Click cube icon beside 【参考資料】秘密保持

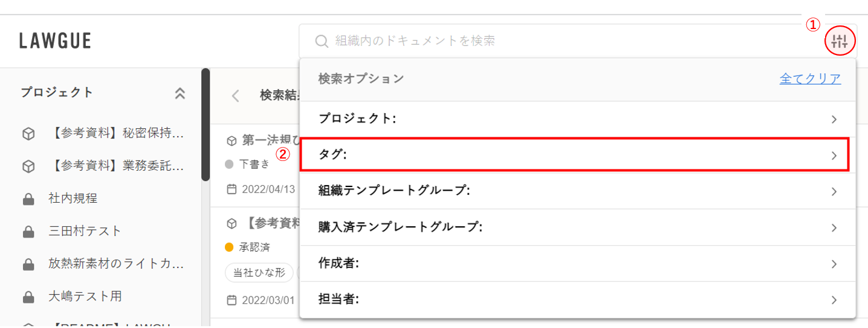point(27,133)
